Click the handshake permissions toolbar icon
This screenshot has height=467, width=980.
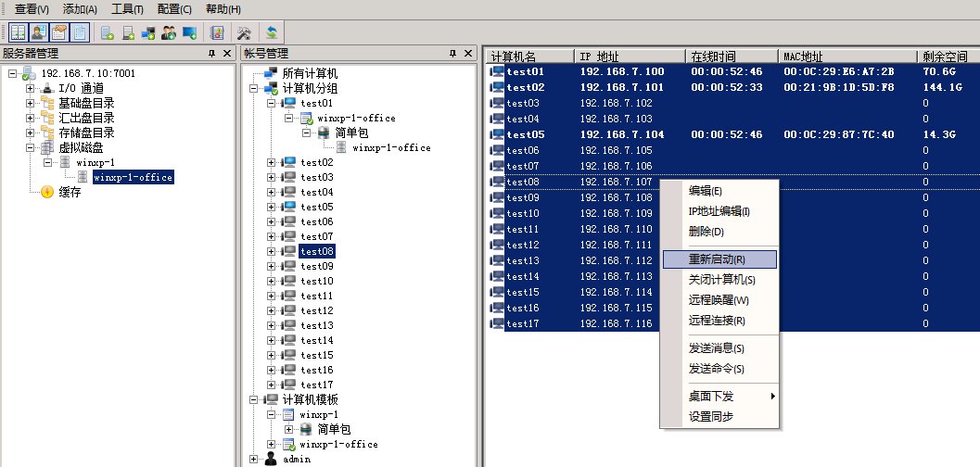pos(59,32)
